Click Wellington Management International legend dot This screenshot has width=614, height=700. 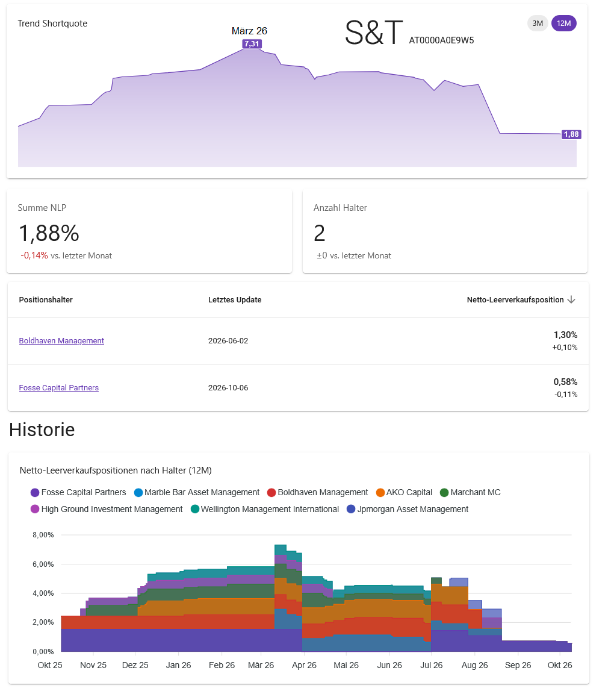tap(194, 509)
